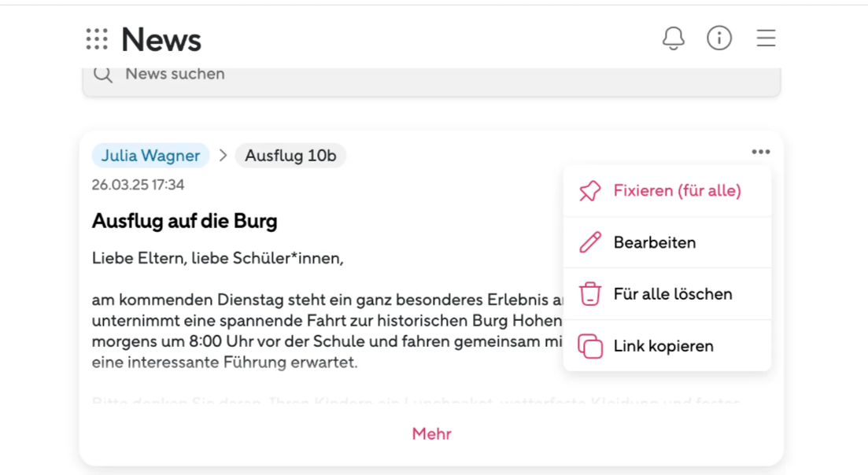Click the magnifying glass search icon

click(103, 74)
